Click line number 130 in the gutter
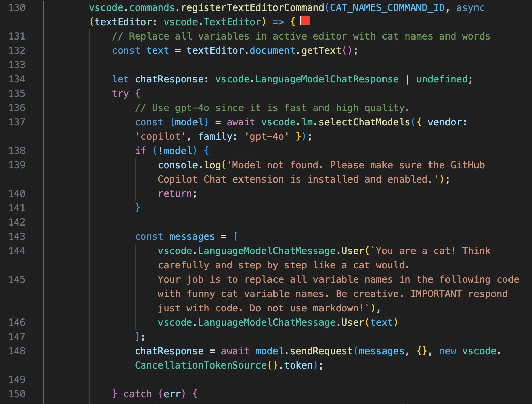This screenshot has height=404, width=532. tap(17, 7)
